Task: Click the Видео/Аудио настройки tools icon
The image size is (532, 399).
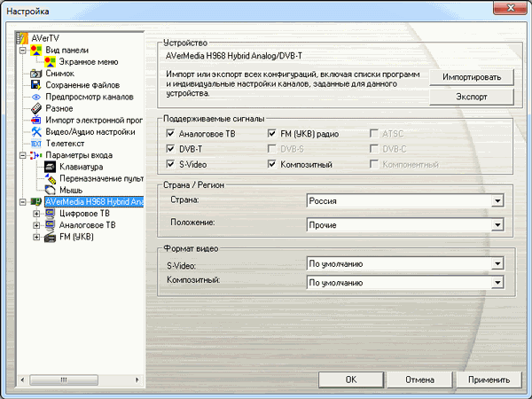Action: click(36, 131)
